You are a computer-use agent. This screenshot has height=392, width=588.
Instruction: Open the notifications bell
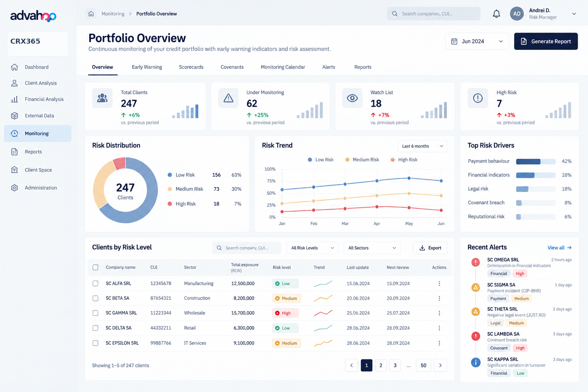pyautogui.click(x=497, y=14)
